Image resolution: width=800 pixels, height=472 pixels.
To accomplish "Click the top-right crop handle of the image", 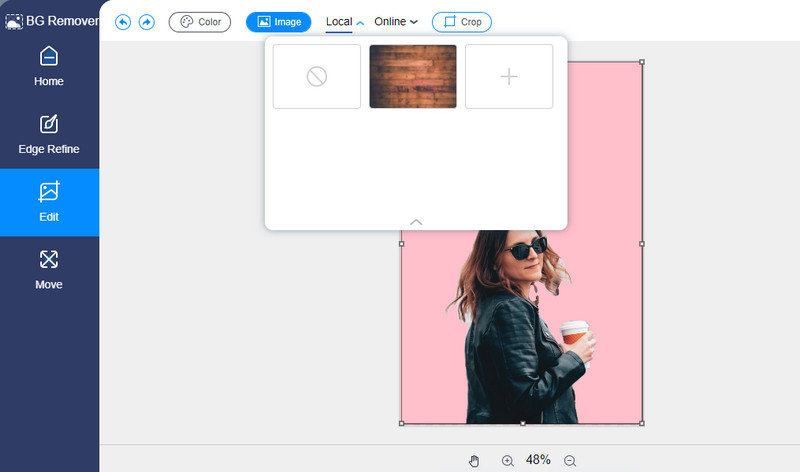I will [641, 62].
